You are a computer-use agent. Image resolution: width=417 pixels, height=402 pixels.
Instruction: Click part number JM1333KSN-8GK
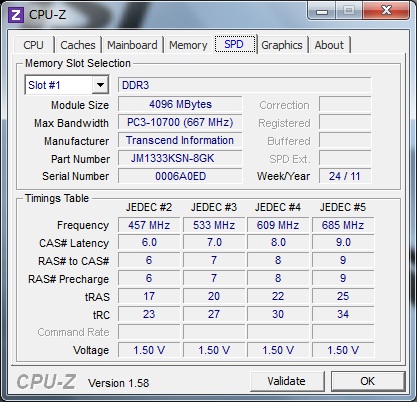pos(180,158)
